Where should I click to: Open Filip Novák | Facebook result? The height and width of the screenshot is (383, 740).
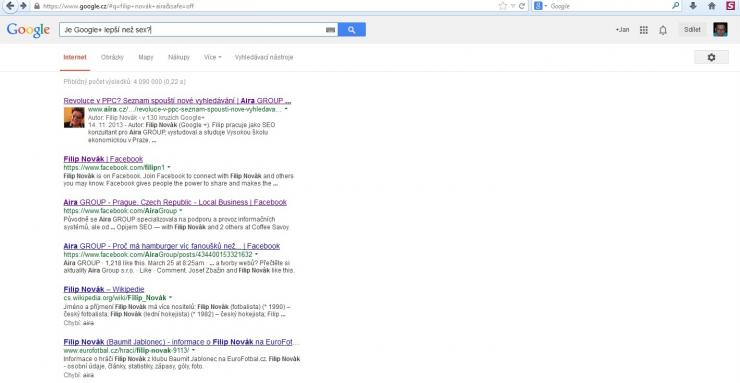(103, 159)
